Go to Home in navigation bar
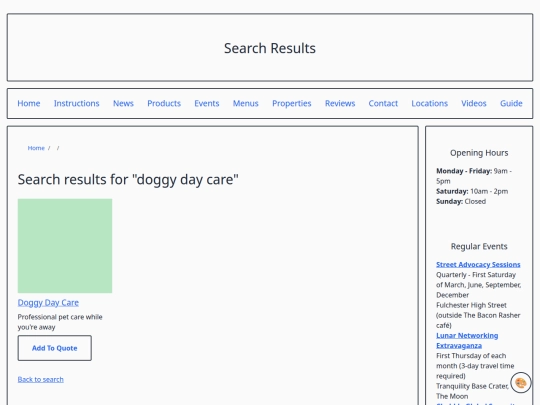 point(29,103)
